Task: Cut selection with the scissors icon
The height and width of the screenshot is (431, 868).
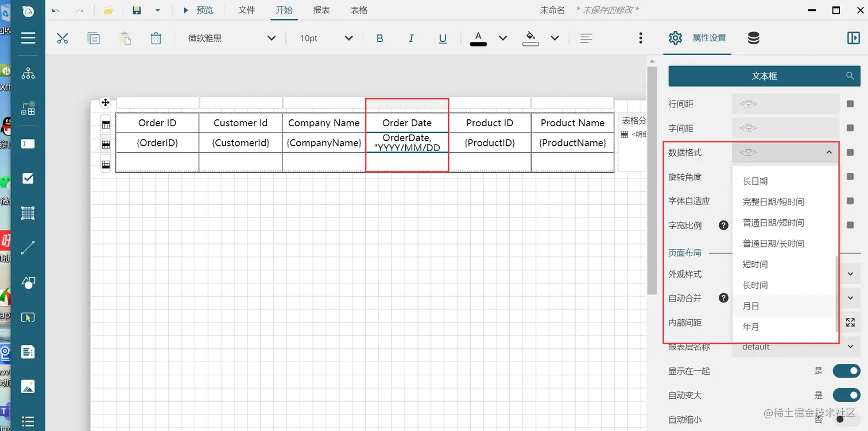Action: click(63, 38)
